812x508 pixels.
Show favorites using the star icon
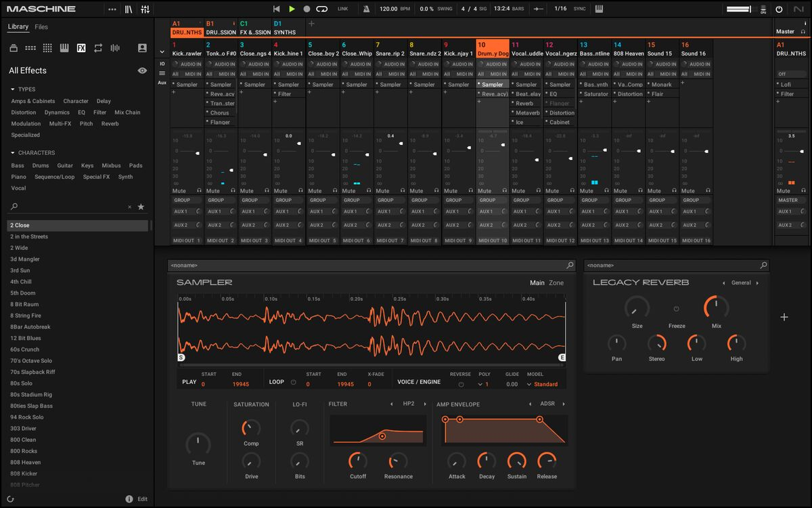tap(141, 207)
